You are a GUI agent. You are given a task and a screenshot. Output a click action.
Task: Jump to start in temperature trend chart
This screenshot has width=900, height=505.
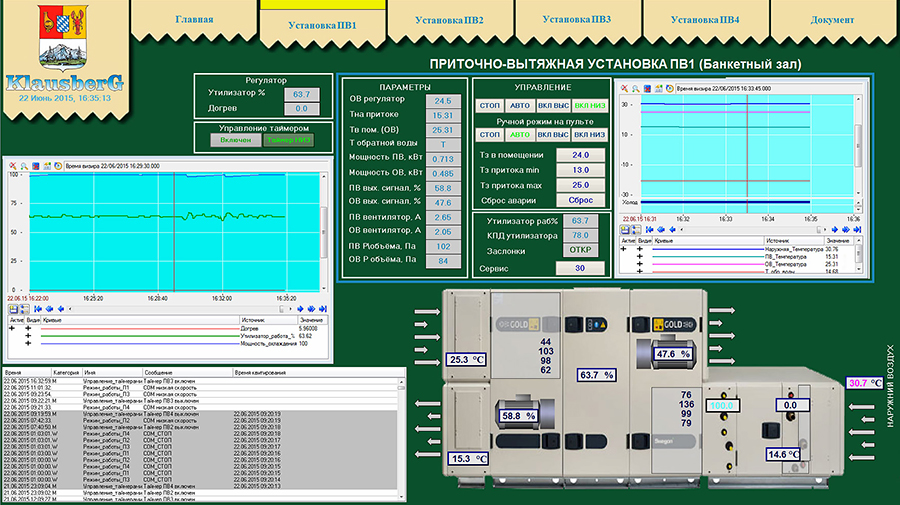tap(650, 230)
